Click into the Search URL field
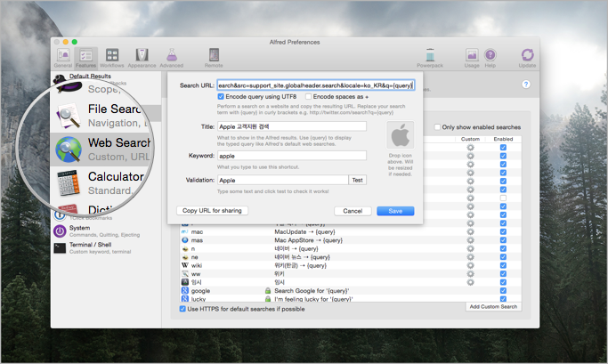 tap(316, 85)
